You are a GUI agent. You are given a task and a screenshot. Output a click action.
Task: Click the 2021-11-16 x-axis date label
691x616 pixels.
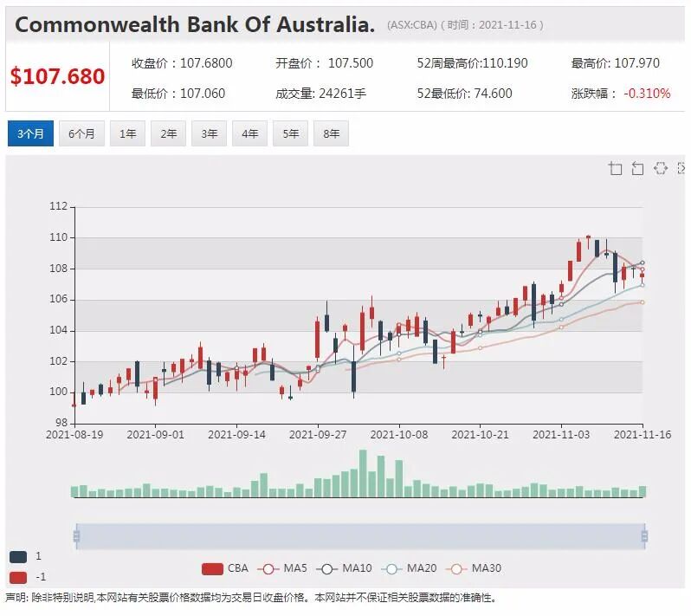[x=643, y=435]
